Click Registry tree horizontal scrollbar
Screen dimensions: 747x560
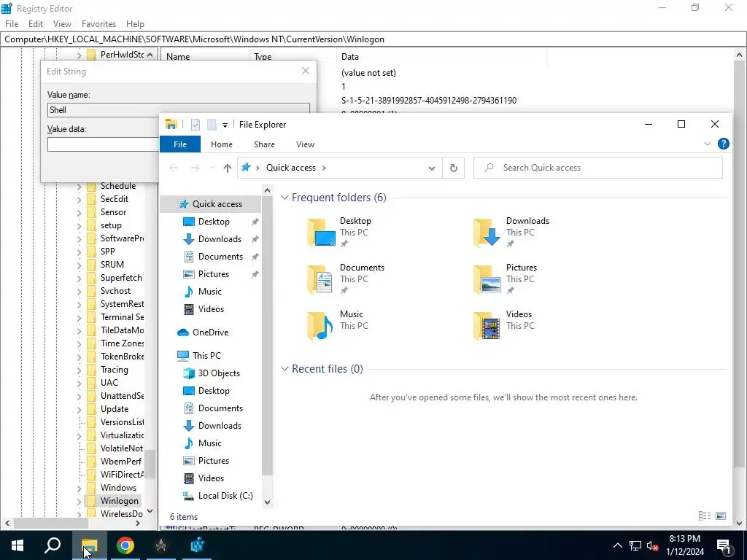(x=50, y=523)
